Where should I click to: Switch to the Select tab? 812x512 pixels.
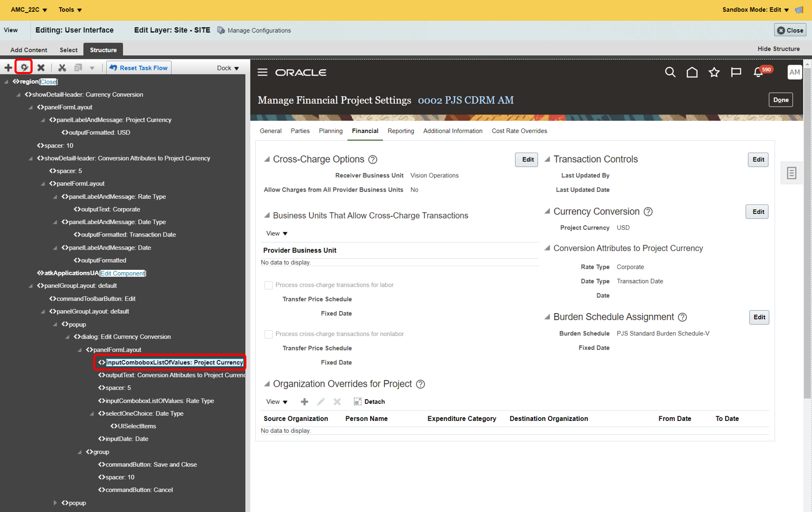(x=68, y=50)
